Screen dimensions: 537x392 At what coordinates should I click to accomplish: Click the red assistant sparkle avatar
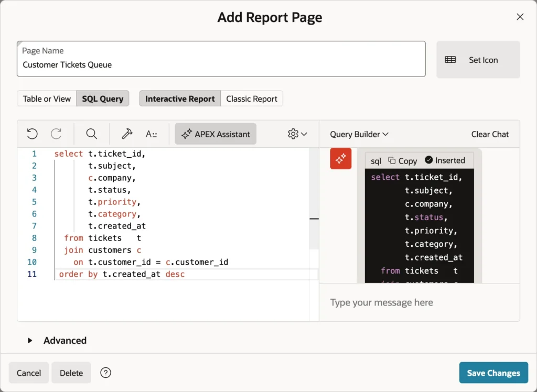(x=340, y=158)
